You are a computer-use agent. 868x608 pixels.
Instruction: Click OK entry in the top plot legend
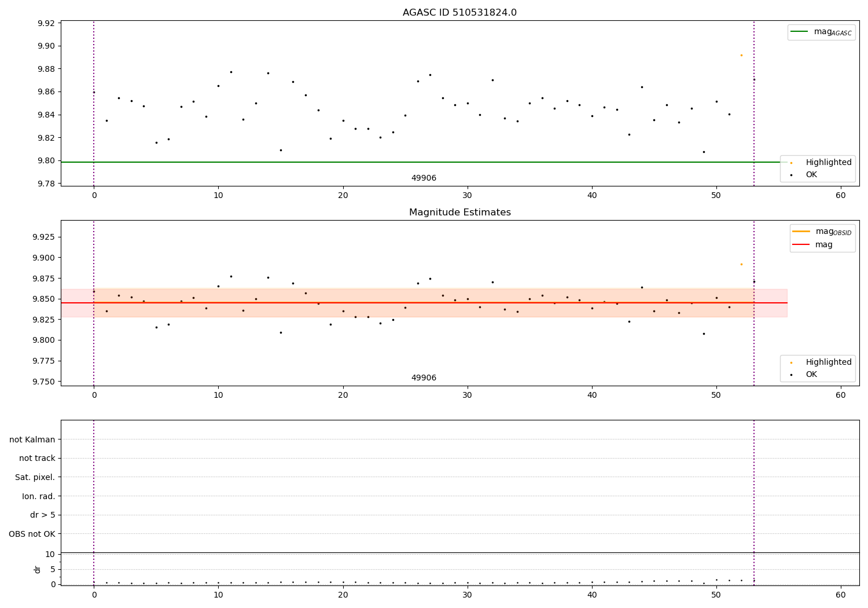(x=811, y=175)
